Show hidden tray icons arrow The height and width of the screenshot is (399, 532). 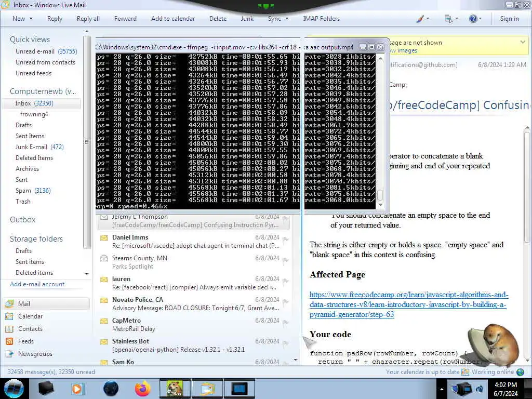(x=442, y=389)
